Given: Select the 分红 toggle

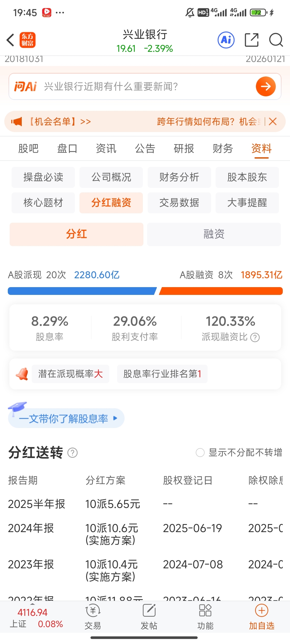Looking at the screenshot, I should (77, 234).
